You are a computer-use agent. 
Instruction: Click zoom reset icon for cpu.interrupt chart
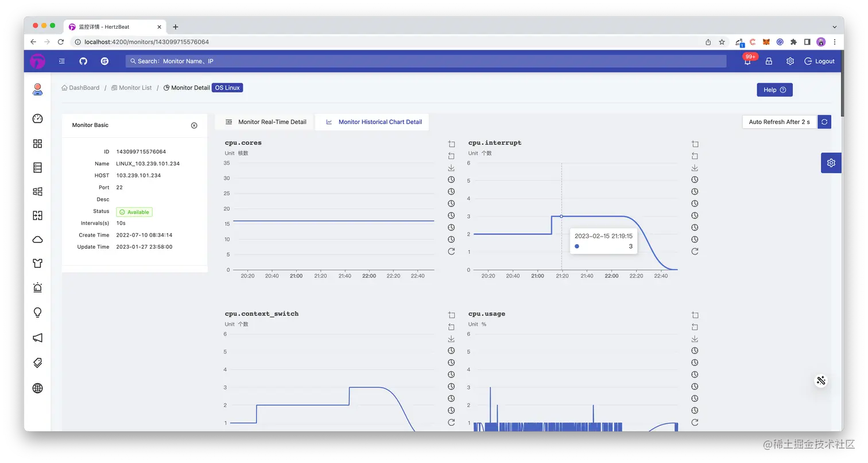click(695, 156)
